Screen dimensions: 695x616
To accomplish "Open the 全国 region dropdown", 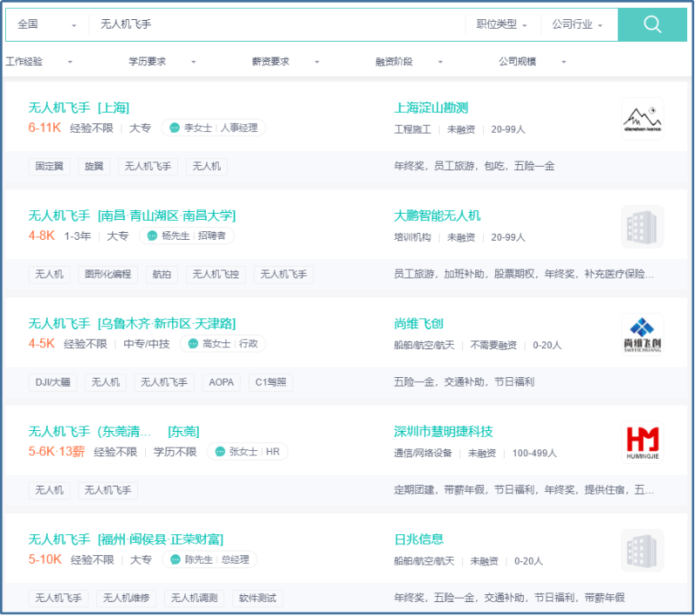I will tap(47, 24).
